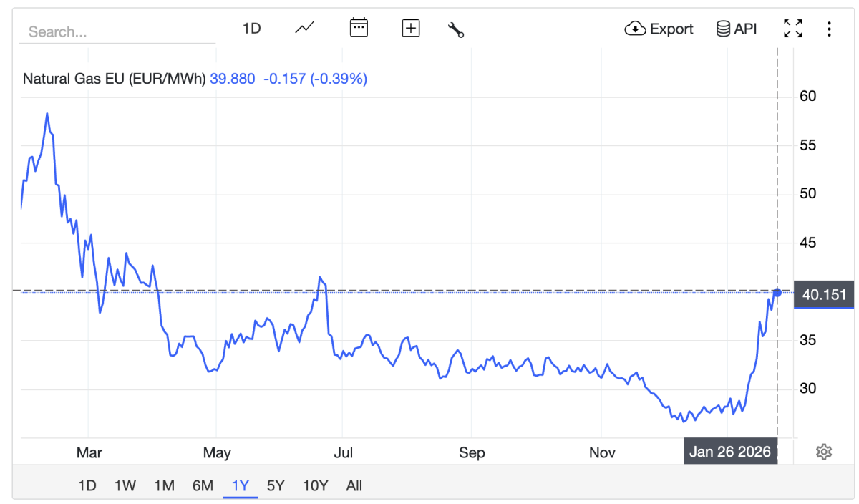Screen dimensions: 859x504
Task: Open the API database button
Action: click(x=736, y=29)
